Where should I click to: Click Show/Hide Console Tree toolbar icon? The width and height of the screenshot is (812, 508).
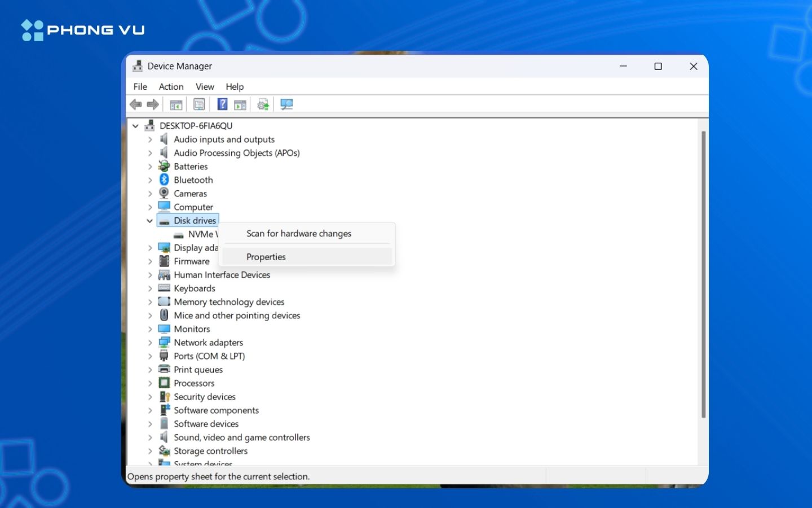click(x=176, y=104)
